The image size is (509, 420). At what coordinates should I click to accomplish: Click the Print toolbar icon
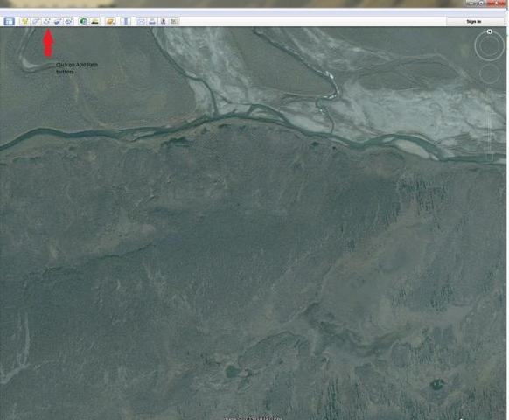coord(152,22)
